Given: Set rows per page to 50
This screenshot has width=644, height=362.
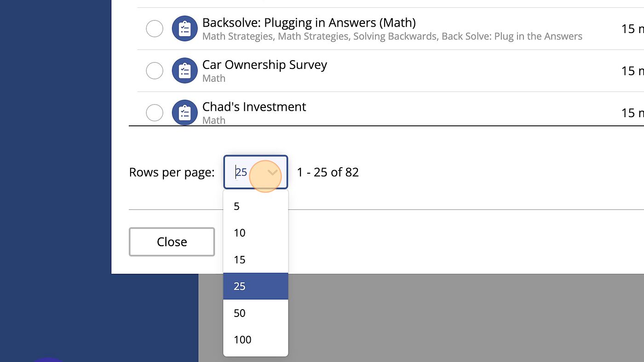Looking at the screenshot, I should (x=255, y=313).
